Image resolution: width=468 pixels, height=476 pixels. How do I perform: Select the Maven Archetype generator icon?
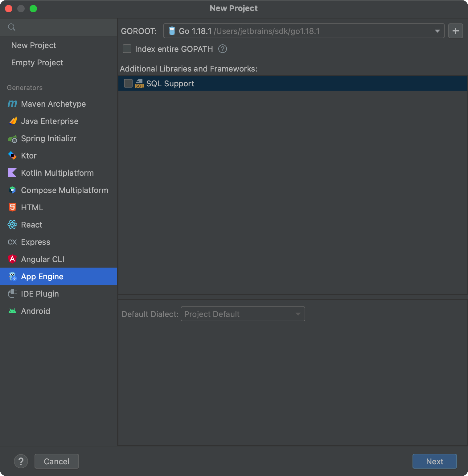click(x=12, y=104)
